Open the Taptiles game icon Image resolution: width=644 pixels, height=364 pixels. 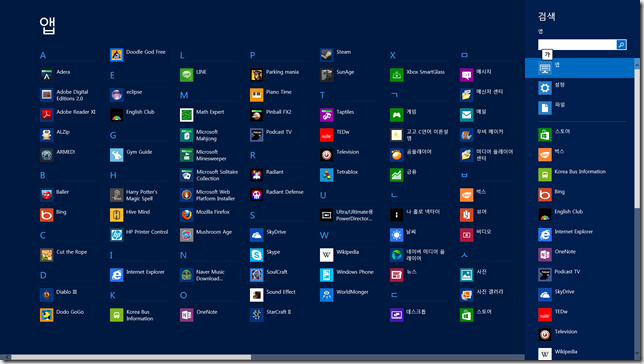point(327,115)
